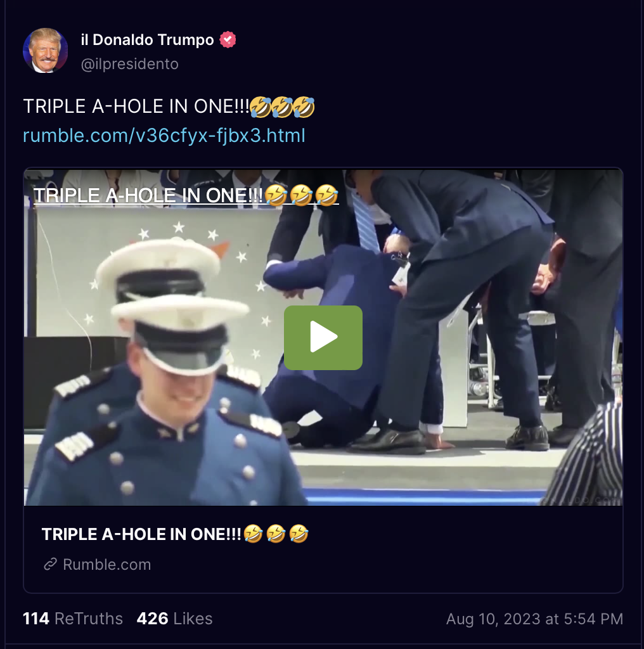
Task: View the 114 ReTruths list
Action: [x=73, y=619]
